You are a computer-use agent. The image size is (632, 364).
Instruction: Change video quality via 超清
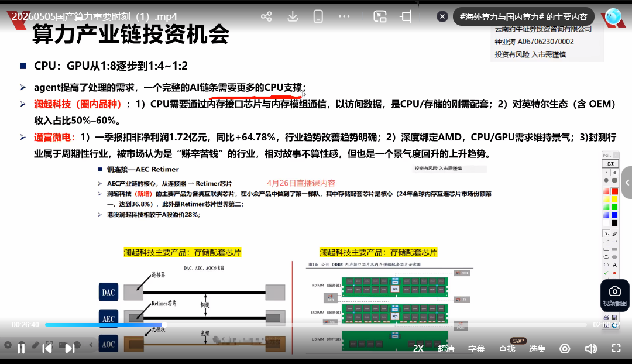(x=446, y=349)
